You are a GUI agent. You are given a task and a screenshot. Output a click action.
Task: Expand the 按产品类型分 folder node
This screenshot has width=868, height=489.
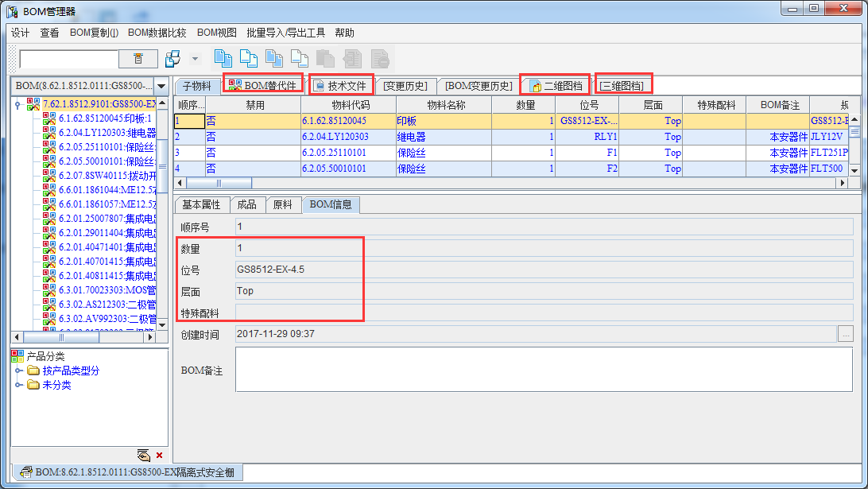tap(18, 371)
